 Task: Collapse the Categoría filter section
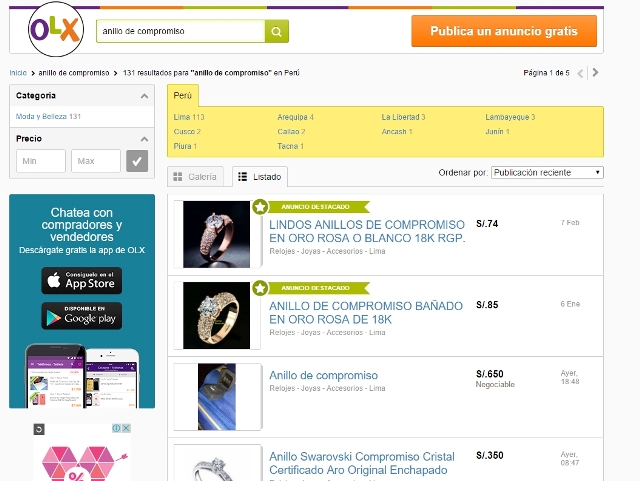coord(143,96)
